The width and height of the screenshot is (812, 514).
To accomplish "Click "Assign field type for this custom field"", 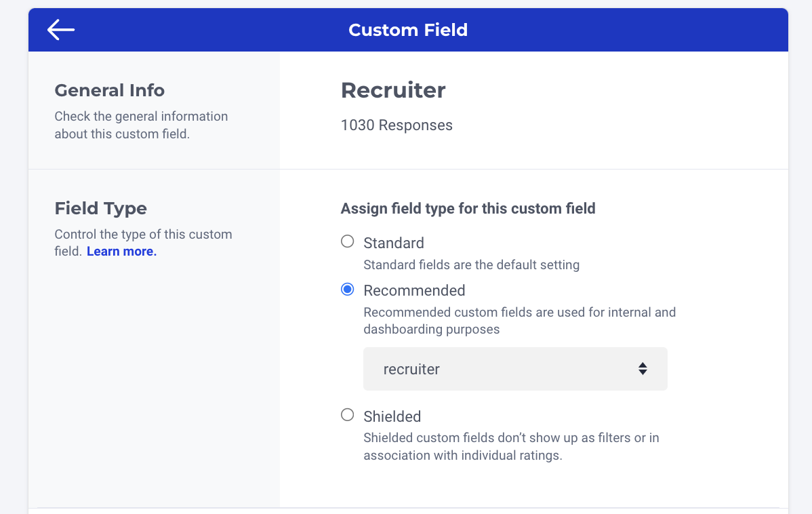I will (468, 208).
